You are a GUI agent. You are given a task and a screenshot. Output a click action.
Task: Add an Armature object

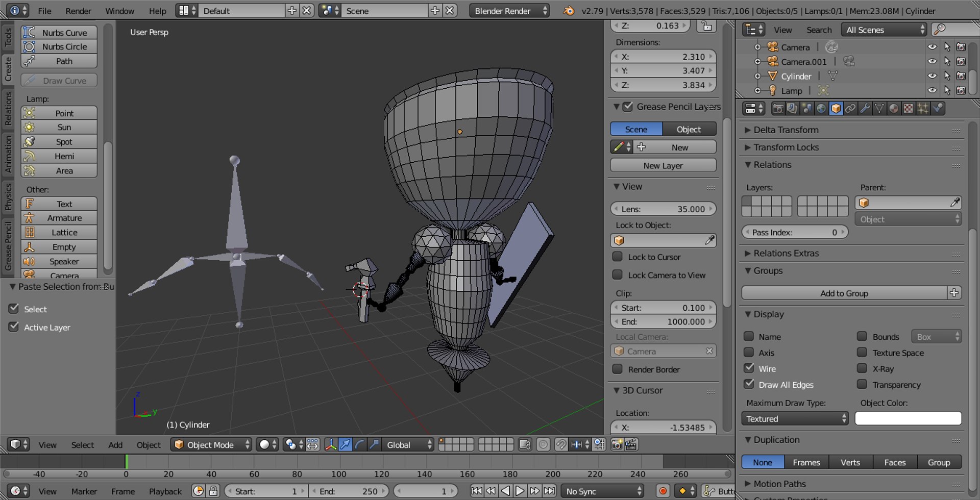(59, 217)
